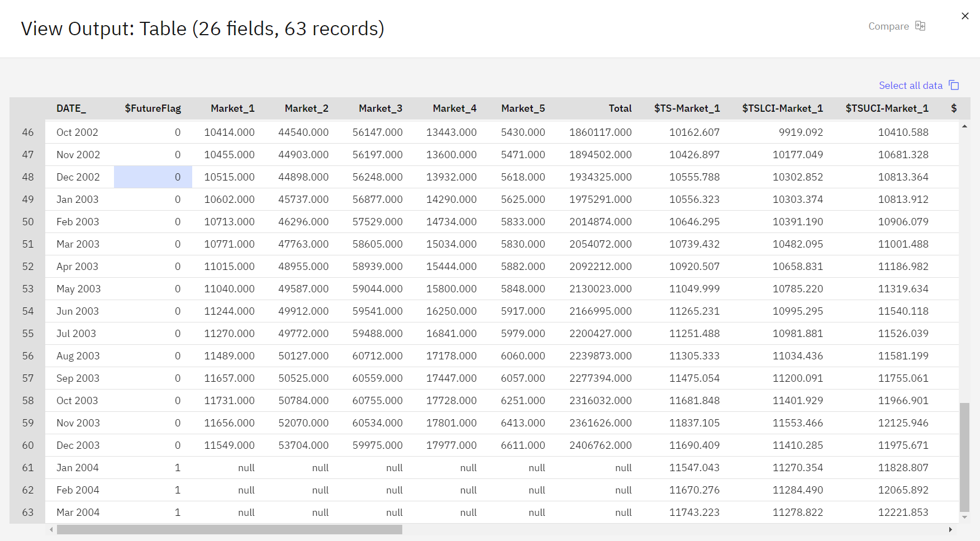Screen dimensions: 980x541
Task: Select the $TSLCI-Market_1 column header
Action: [782, 108]
